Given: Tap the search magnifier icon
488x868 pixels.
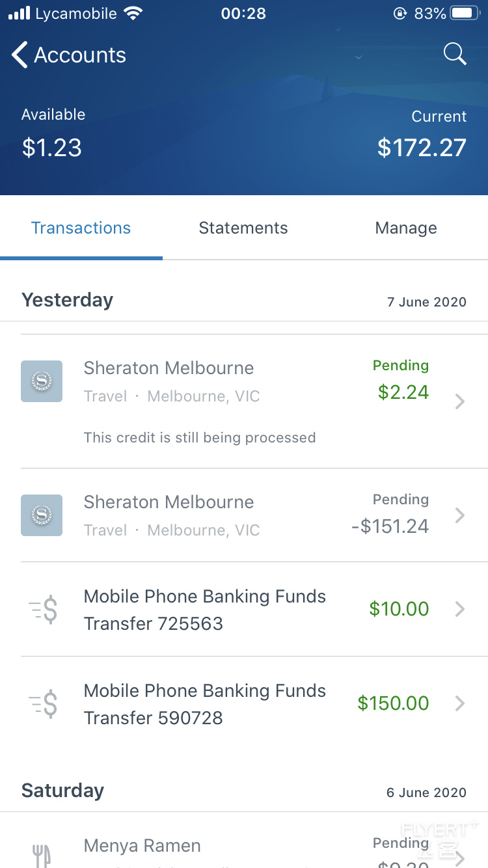Looking at the screenshot, I should tap(455, 54).
